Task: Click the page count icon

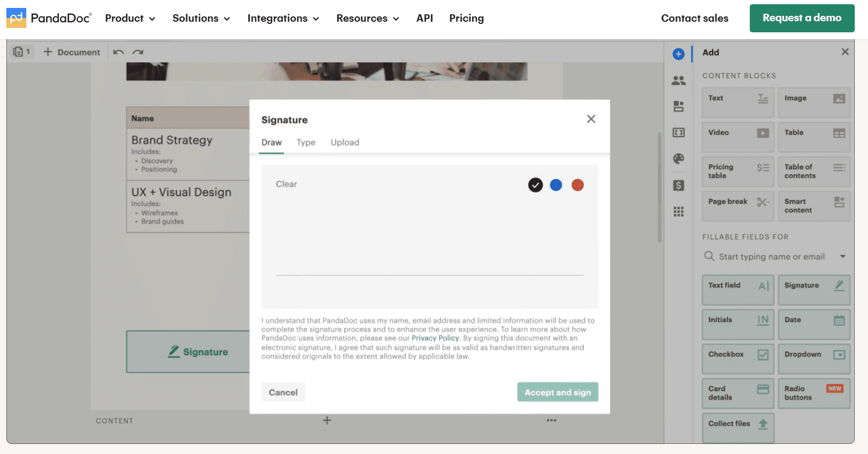Action: pyautogui.click(x=21, y=52)
